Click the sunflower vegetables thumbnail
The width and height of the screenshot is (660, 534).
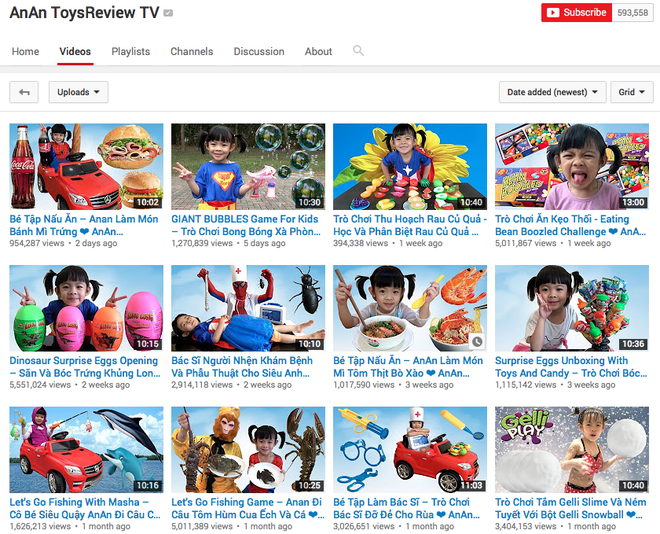point(410,167)
